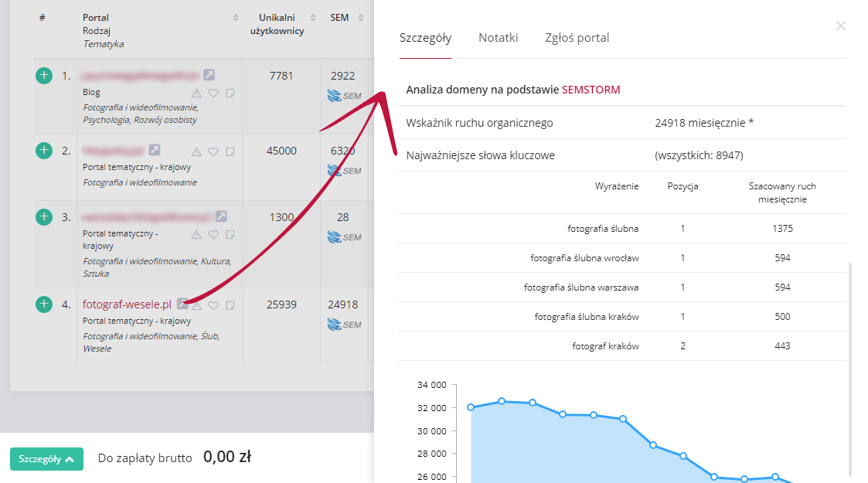The width and height of the screenshot is (868, 483).
Task: Click the SEM logo under value 6320
Action: [344, 171]
